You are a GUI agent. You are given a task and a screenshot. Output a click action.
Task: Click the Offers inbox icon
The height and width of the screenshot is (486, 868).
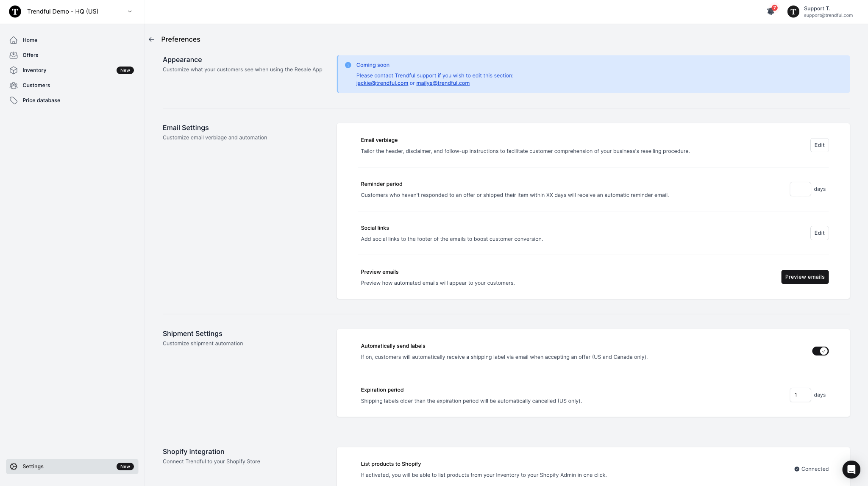coord(14,55)
